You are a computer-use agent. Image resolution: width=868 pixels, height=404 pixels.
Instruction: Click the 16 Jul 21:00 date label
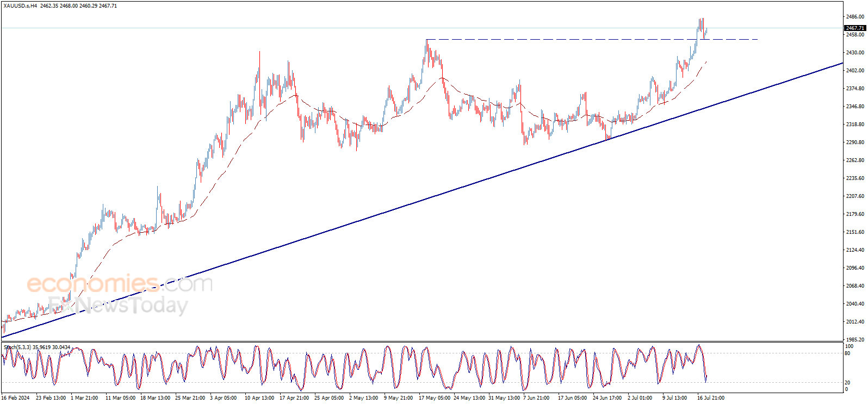[711, 398]
